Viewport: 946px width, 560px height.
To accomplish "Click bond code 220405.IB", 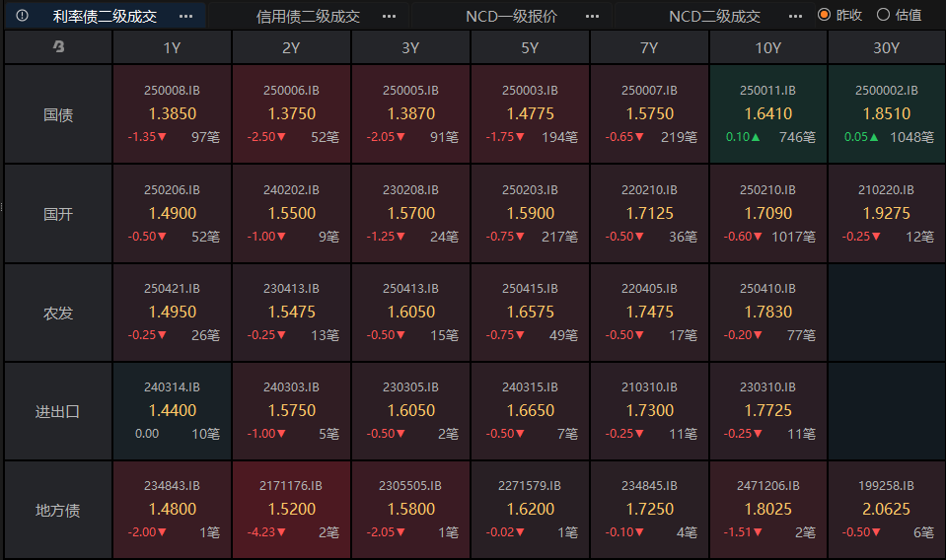I will (x=649, y=289).
